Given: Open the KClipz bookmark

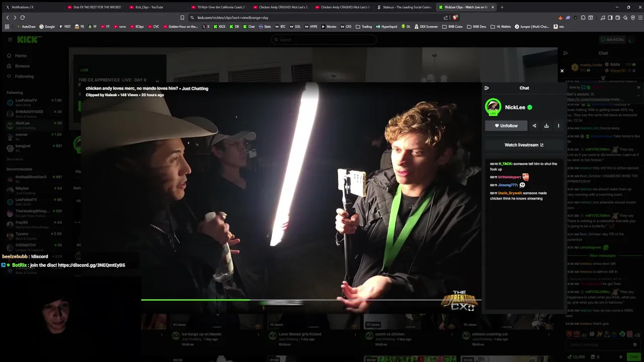Looking at the screenshot, I should (x=136, y=27).
